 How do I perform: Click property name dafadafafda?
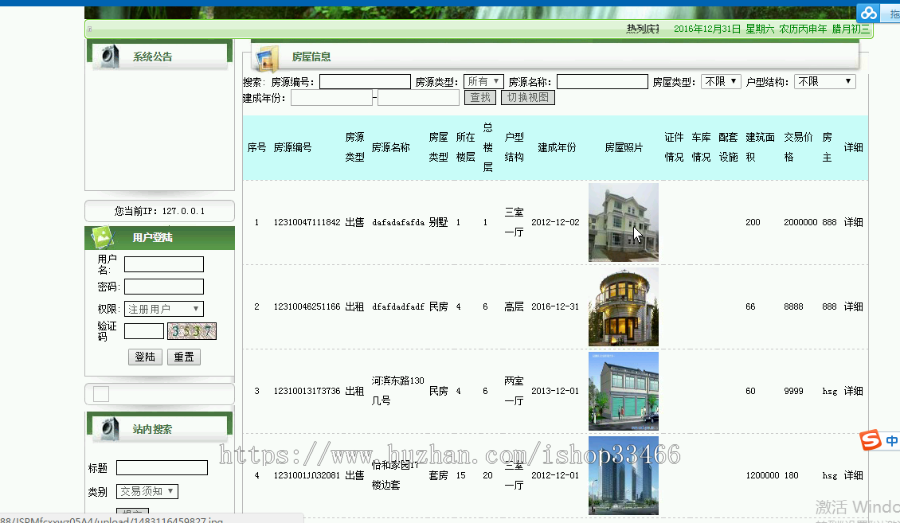398,222
